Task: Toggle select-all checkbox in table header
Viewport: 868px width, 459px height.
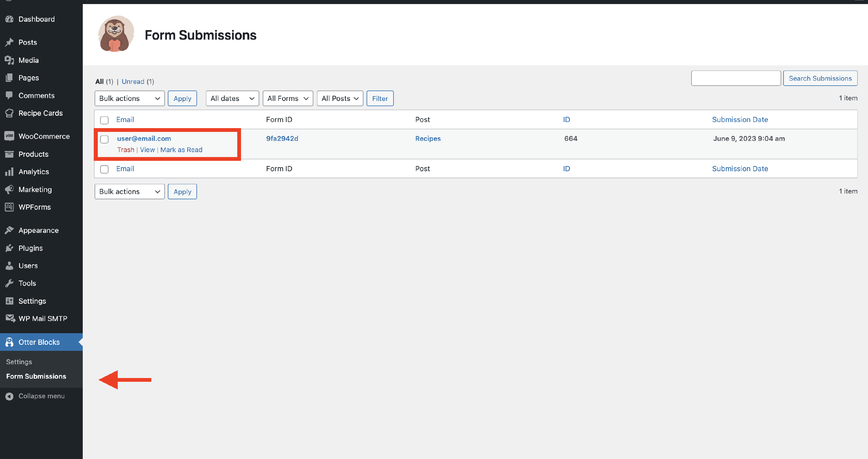Action: click(x=104, y=120)
